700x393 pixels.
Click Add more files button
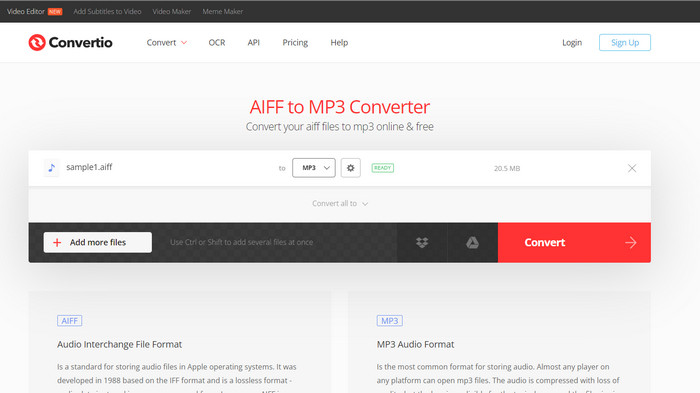pos(98,242)
